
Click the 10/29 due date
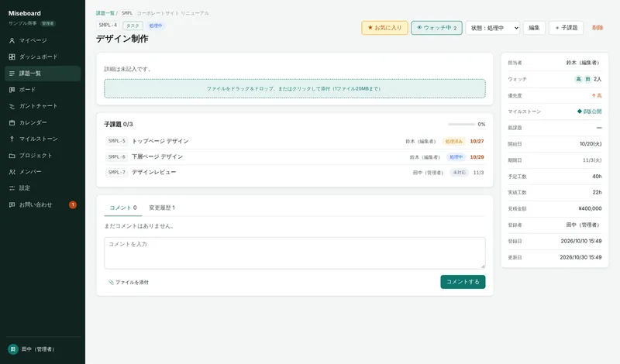coord(477,157)
